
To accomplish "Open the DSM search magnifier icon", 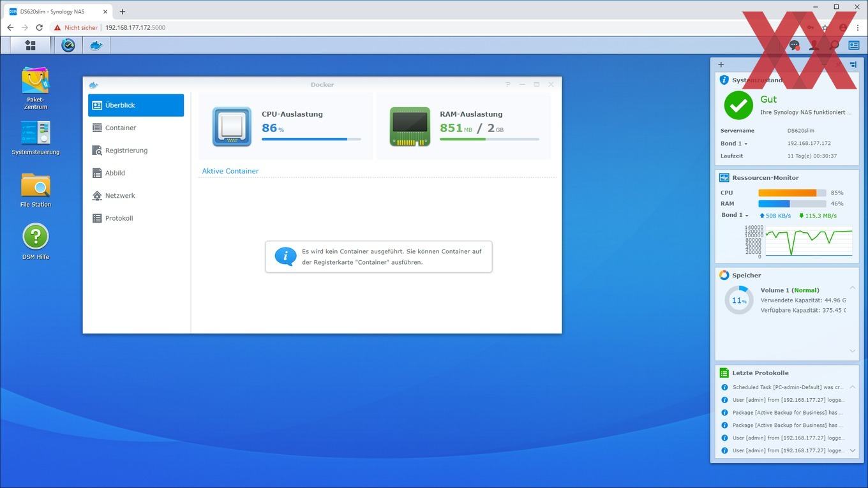I will (834, 45).
